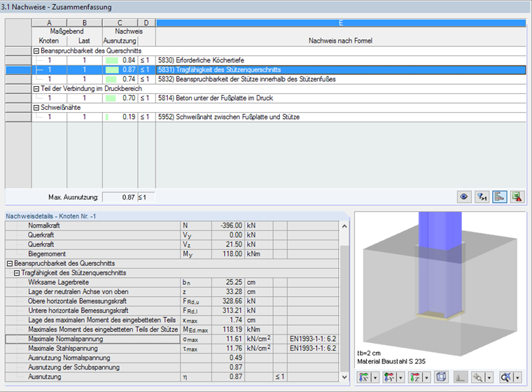Image resolution: width=532 pixels, height=392 pixels.
Task: Collapse Beanspruchbarkeit des Querschnitts group in table
Action: tap(36, 51)
